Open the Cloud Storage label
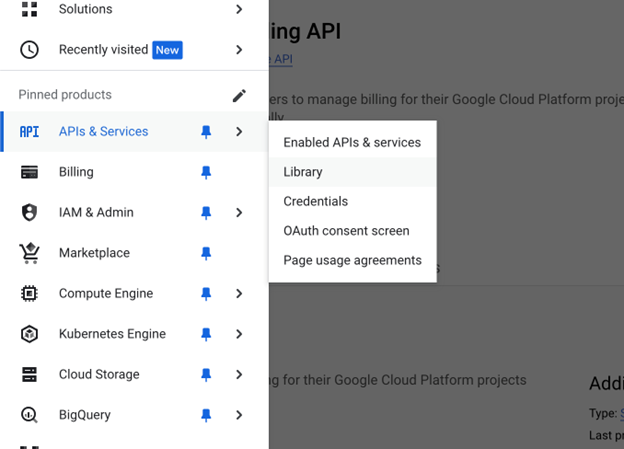This screenshot has height=449, width=624. pyautogui.click(x=99, y=375)
